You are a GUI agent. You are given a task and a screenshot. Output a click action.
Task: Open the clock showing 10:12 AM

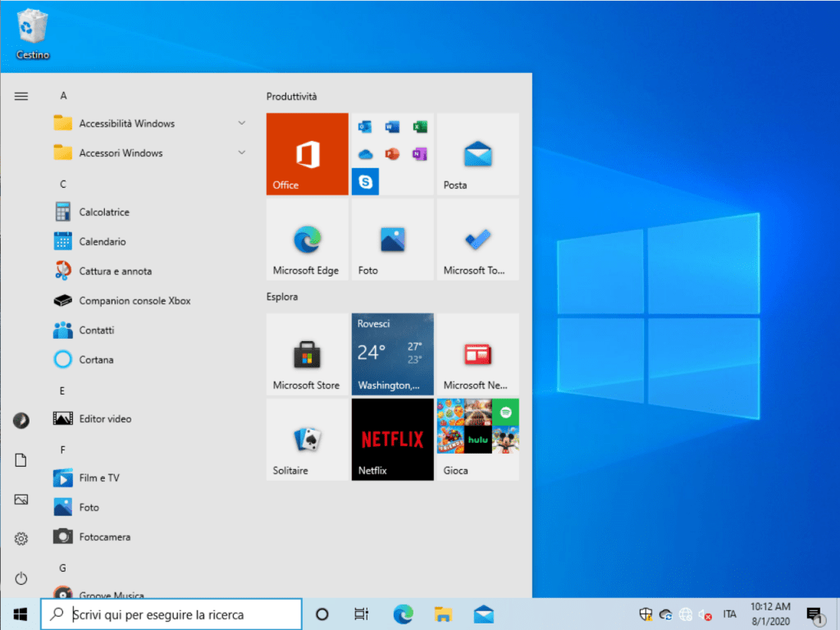(770, 614)
